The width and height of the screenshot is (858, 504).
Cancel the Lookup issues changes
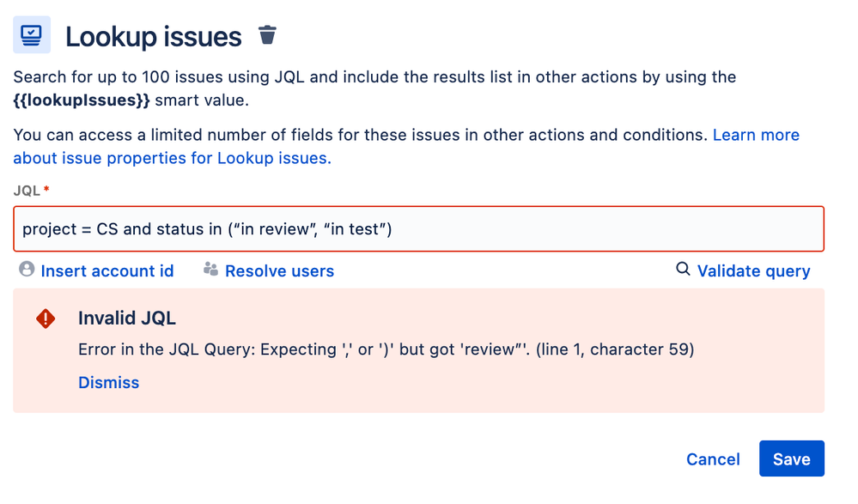point(713,459)
